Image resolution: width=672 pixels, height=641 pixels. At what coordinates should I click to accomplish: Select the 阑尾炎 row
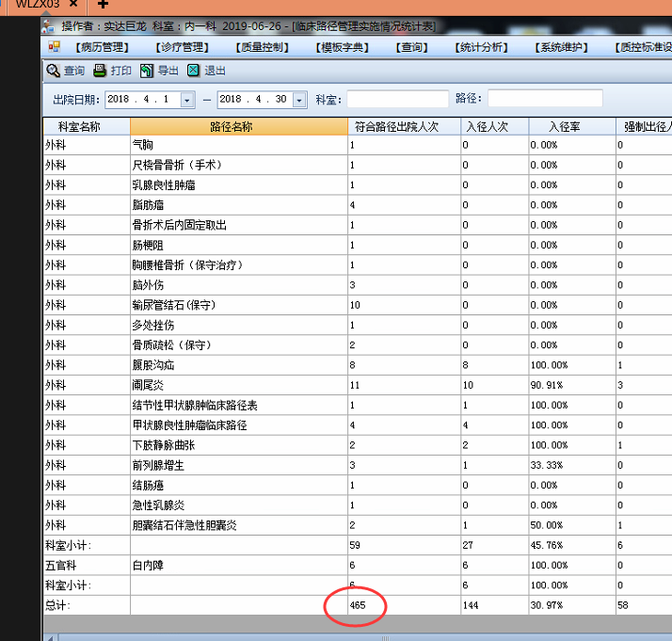click(358, 385)
